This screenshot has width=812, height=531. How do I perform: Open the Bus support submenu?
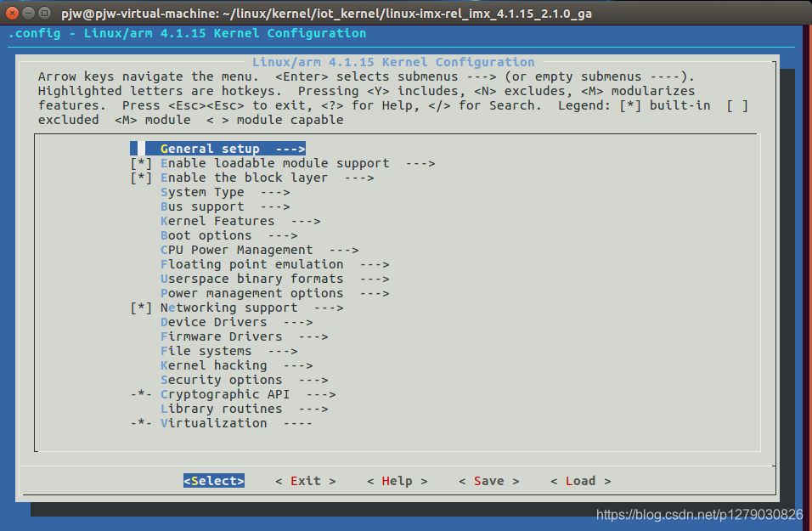tap(225, 206)
